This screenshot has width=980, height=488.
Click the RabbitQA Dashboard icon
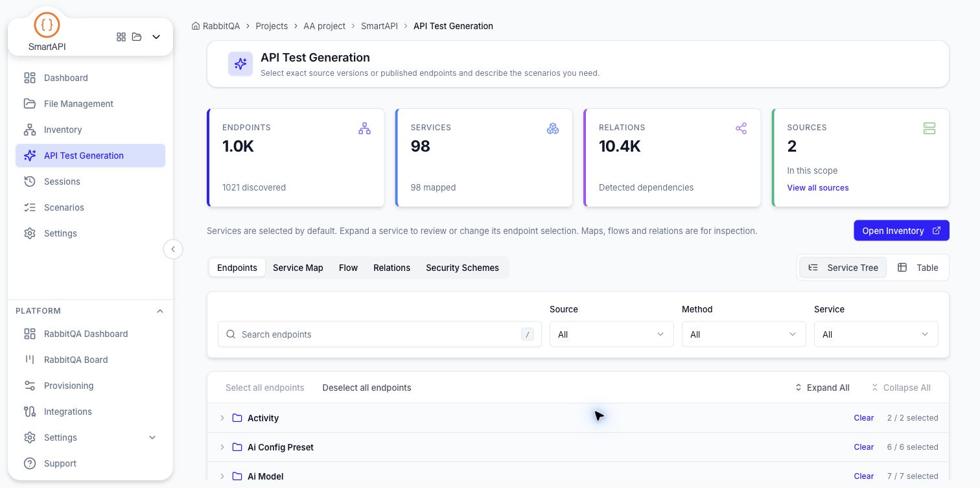(x=30, y=334)
